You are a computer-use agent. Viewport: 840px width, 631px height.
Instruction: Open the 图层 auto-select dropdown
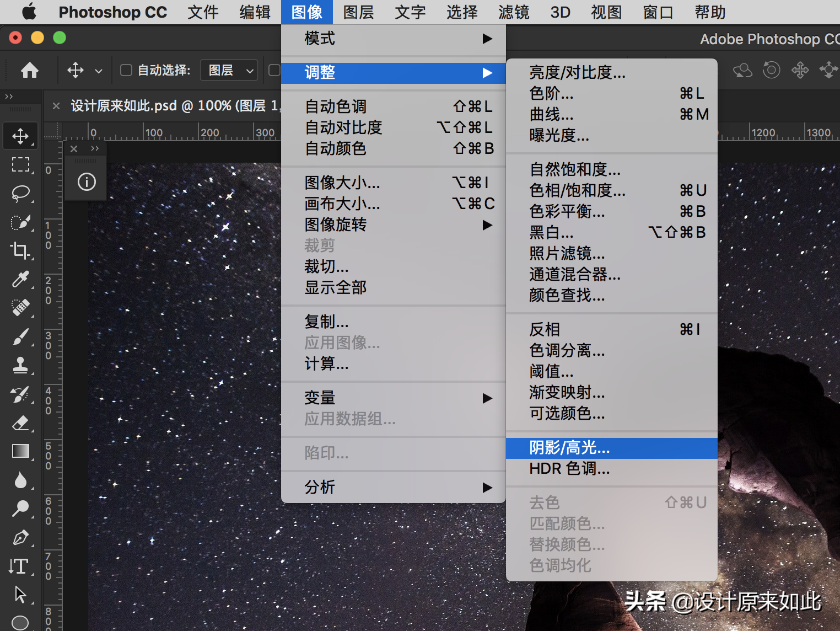tap(228, 70)
